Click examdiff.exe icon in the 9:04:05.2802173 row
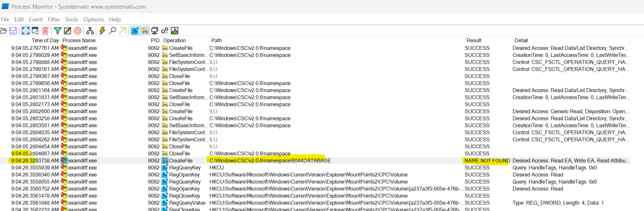The height and width of the screenshot is (211, 644). 64,105
